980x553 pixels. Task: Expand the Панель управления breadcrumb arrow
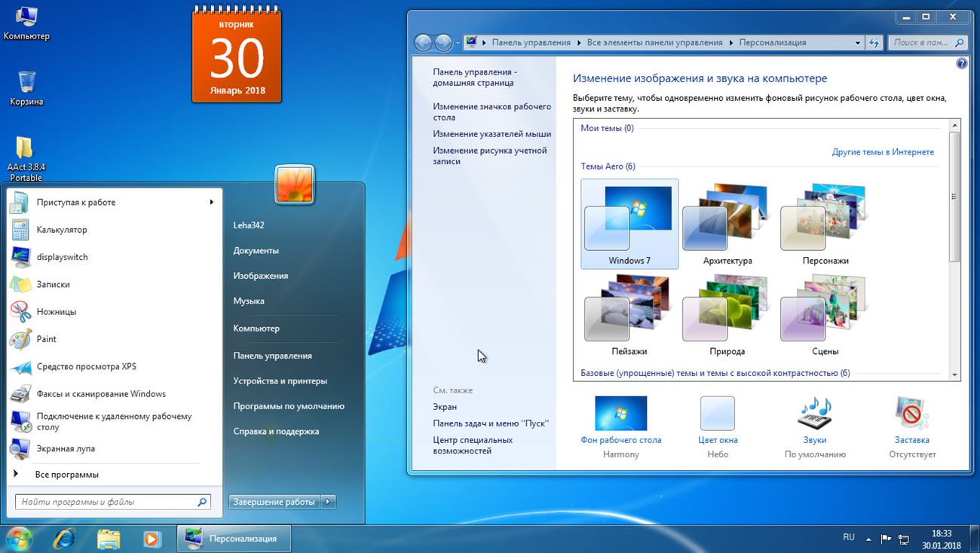pos(580,43)
